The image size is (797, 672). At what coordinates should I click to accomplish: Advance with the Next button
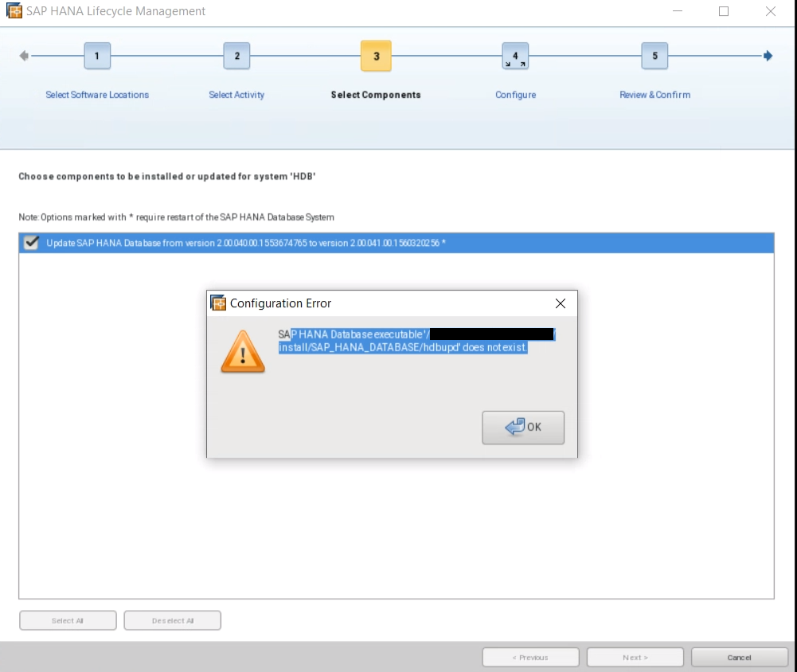pos(635,657)
